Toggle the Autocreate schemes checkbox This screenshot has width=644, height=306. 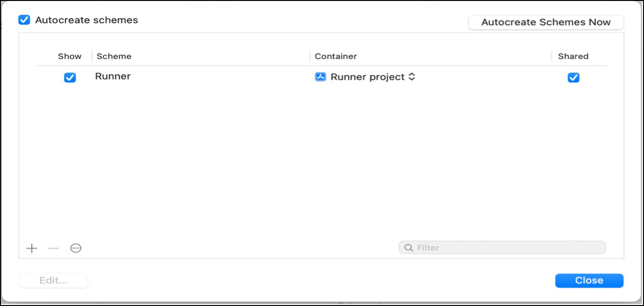click(24, 20)
